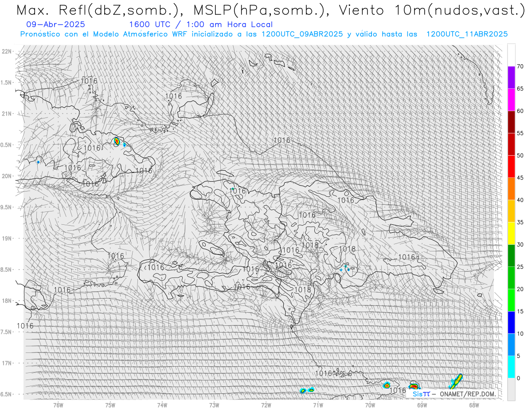Screen dimensions: 532x411
Task: Pick the dark green 25–30 dBZ colorbar segment
Action: [511, 255]
